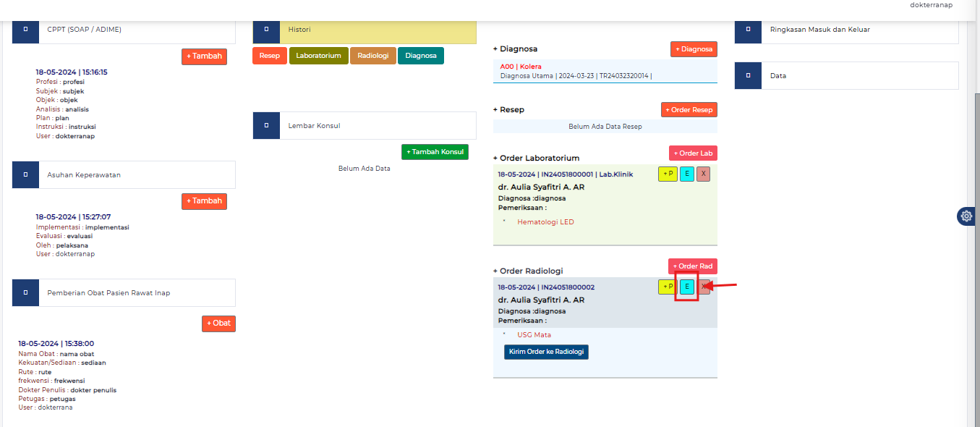The height and width of the screenshot is (427, 980).
Task: Expand the + Diagnosa section header
Action: 514,48
